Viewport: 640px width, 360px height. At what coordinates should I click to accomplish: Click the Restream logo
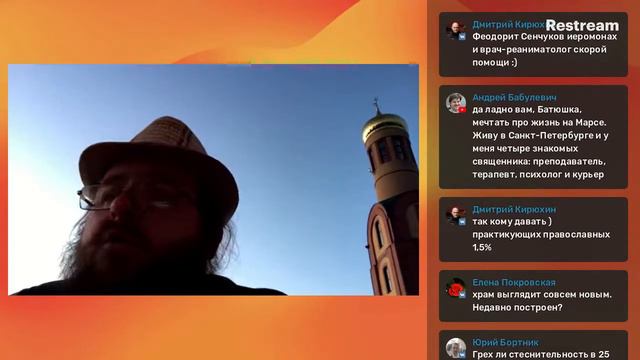[x=582, y=25]
